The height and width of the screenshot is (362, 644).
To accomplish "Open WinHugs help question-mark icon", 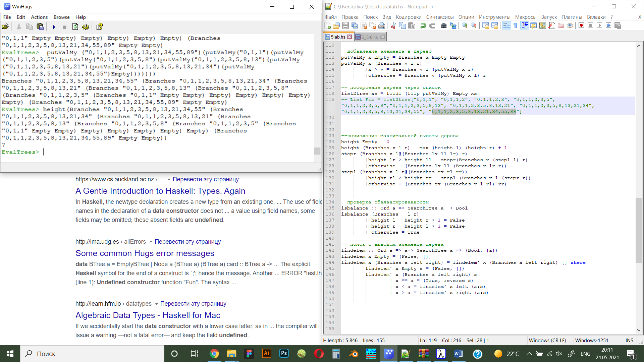I will (99, 27).
